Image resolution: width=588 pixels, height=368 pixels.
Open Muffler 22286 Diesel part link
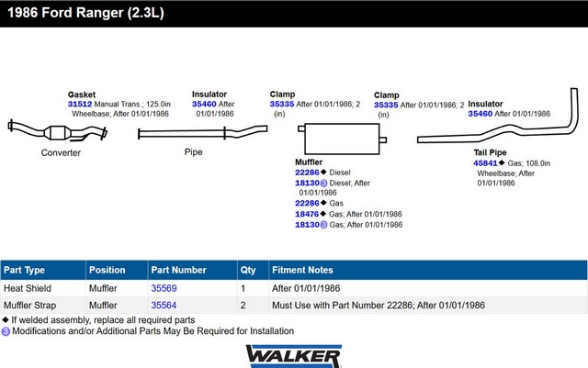[307, 173]
